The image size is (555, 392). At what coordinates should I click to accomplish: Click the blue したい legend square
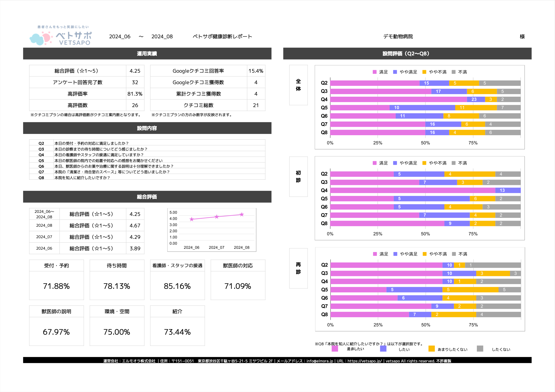click(383, 349)
